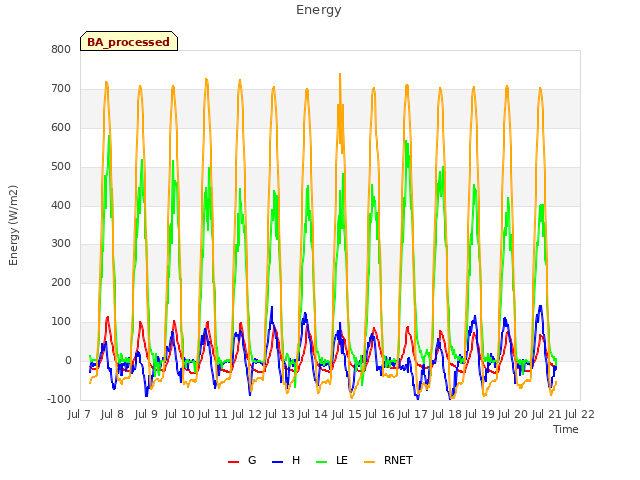Click the Jul 15 x-axis date
This screenshot has height=480, width=640.
pos(347,414)
